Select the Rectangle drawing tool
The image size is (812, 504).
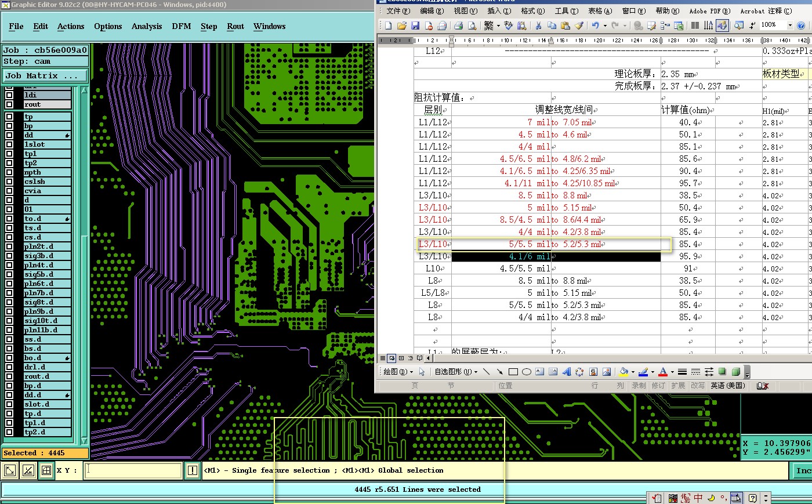[513, 372]
